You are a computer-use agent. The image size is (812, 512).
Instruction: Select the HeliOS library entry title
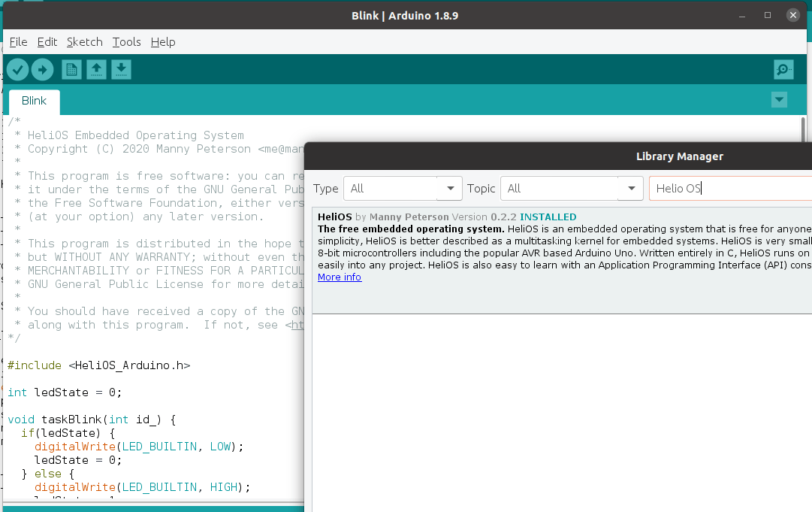point(334,217)
